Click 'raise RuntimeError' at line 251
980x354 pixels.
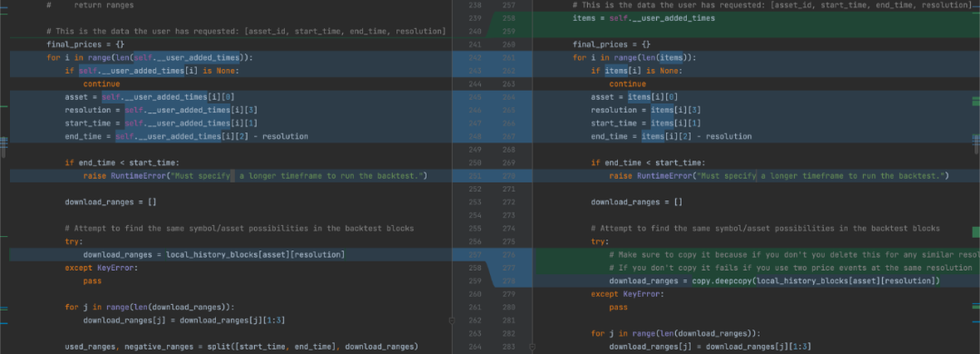(255, 176)
